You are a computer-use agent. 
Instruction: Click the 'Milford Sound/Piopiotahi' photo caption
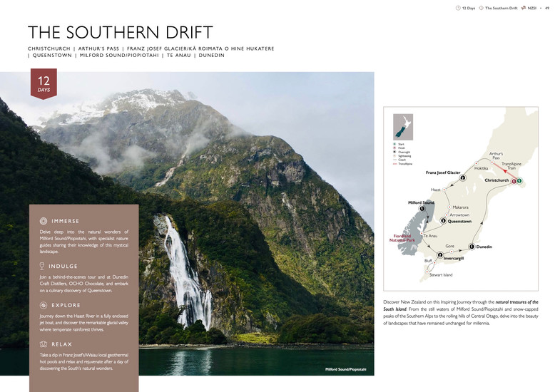click(345, 369)
